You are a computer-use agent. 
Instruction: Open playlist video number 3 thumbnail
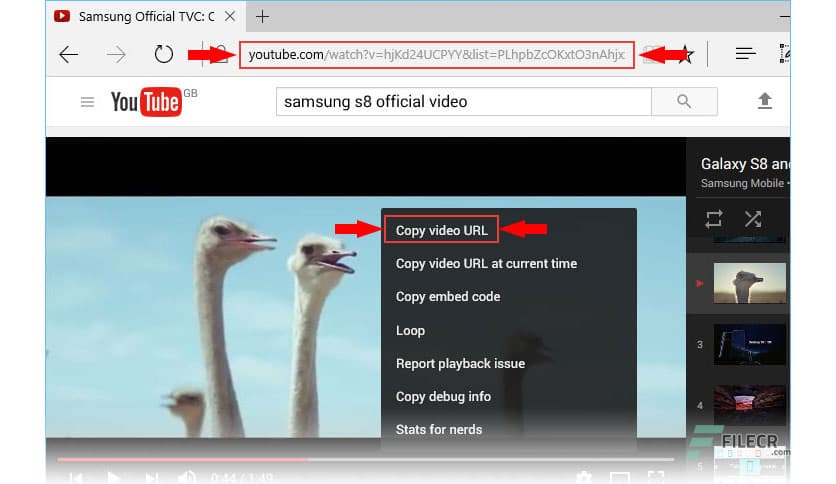point(749,344)
